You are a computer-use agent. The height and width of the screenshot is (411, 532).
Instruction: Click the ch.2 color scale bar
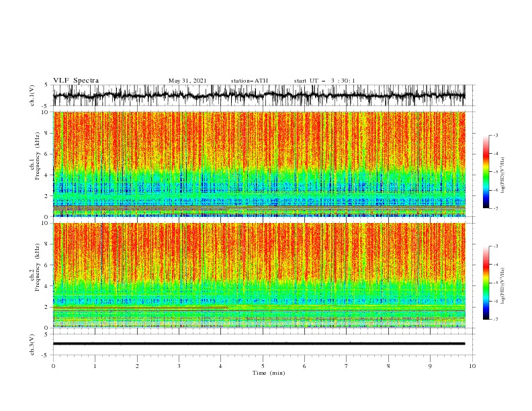point(486,283)
